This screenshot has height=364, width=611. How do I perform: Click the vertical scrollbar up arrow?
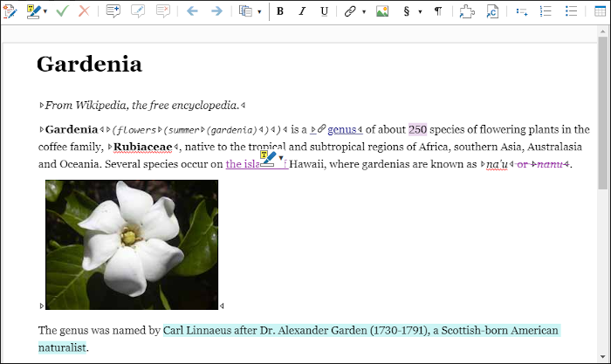603,33
